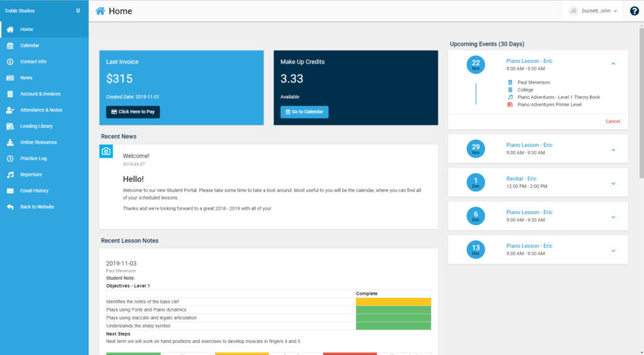Click the Click Here to Pay button
Screen dimensions: 644x355
point(133,112)
